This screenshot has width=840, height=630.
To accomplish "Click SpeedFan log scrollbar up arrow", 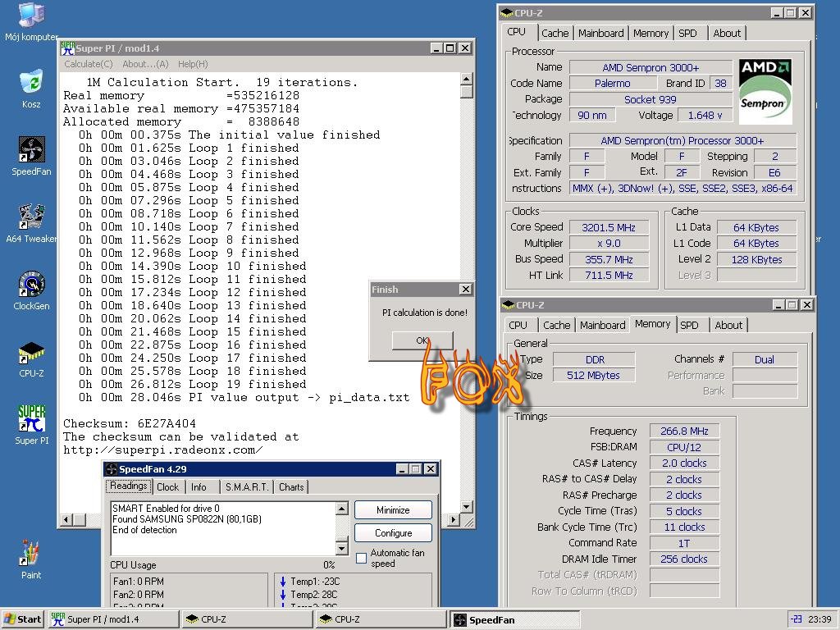I will (342, 508).
